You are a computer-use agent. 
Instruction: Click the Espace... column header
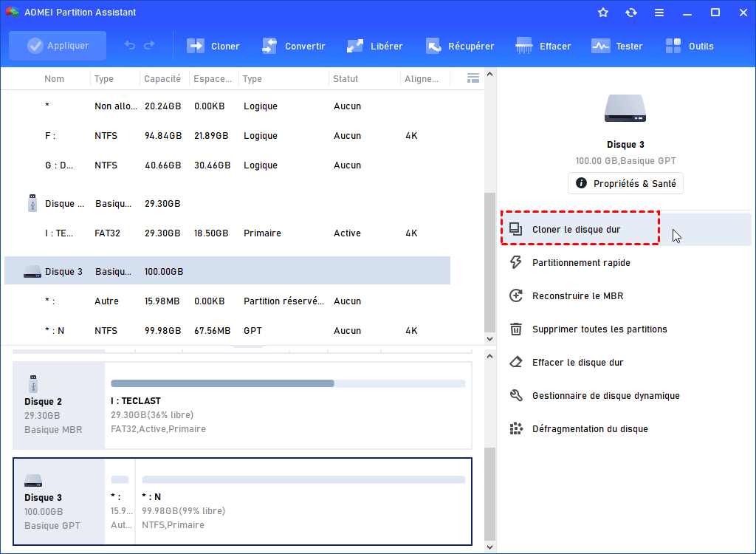[x=213, y=78]
